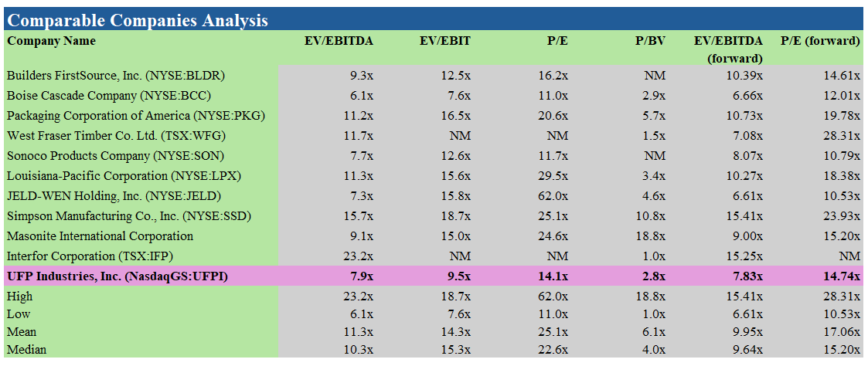Select the P/BV column header
This screenshot has height=366, width=868.
coord(650,41)
